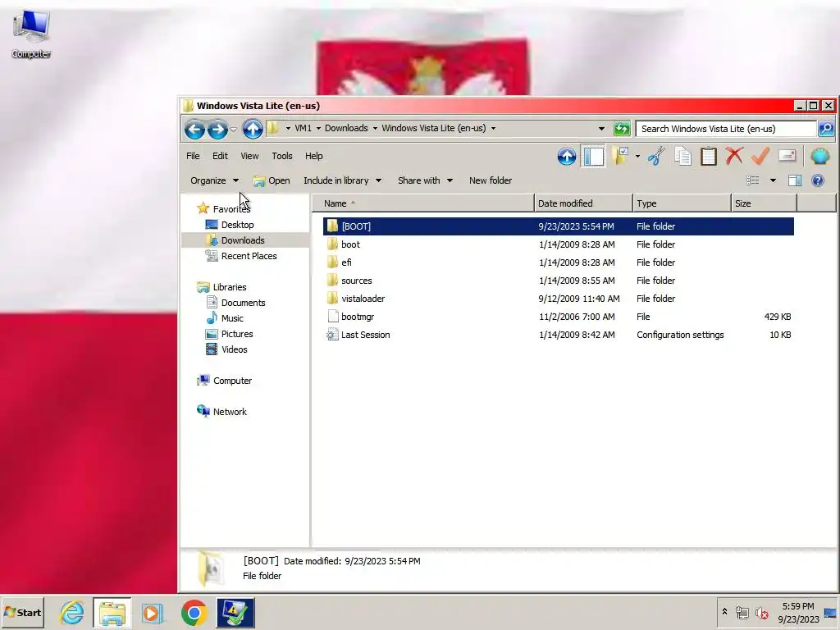Open the Videos library
Viewport: 840px width, 630px height.
[x=234, y=349]
